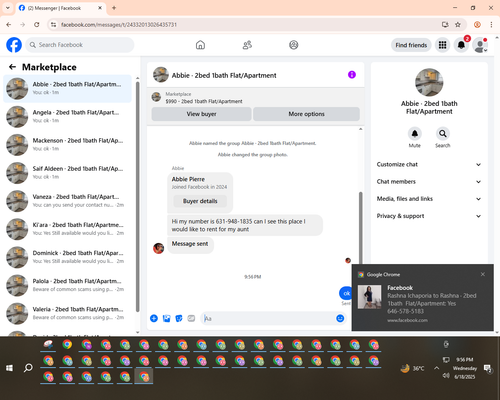Screen dimensions: 500x400
Task: Open the account profile menu
Action: 480,45
